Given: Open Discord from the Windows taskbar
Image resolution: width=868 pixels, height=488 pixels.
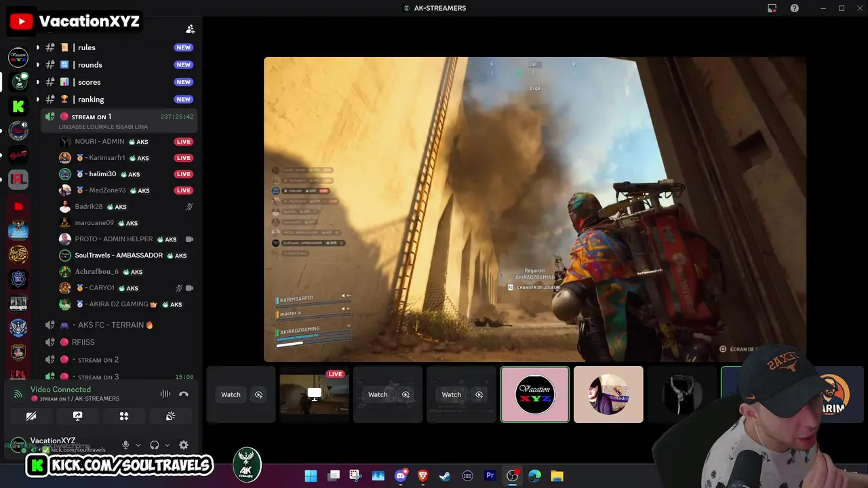Looking at the screenshot, I should 400,476.
